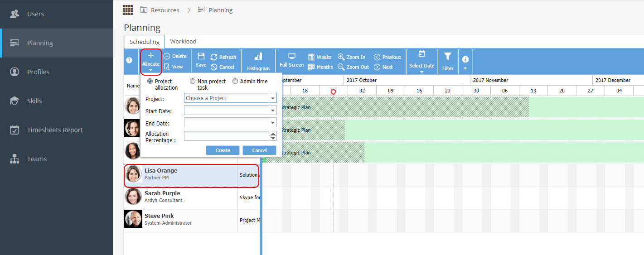Viewport: 644px width, 255px height.
Task: Click the Create button
Action: (223, 150)
